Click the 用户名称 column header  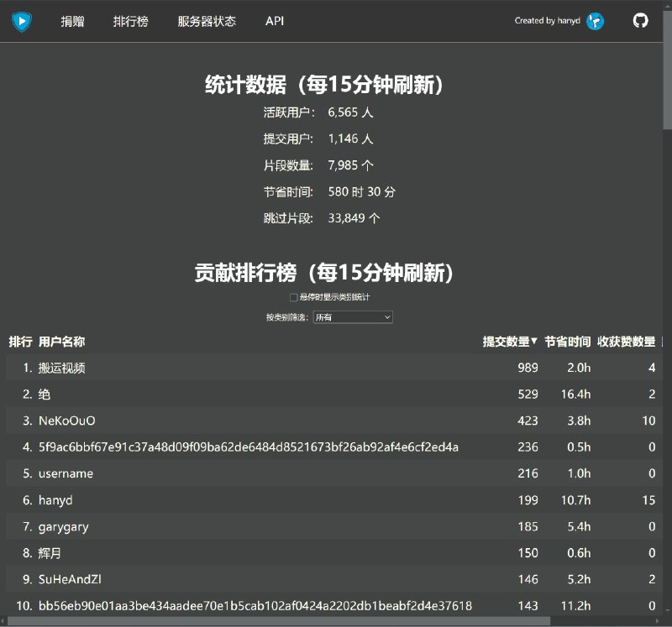[61, 342]
